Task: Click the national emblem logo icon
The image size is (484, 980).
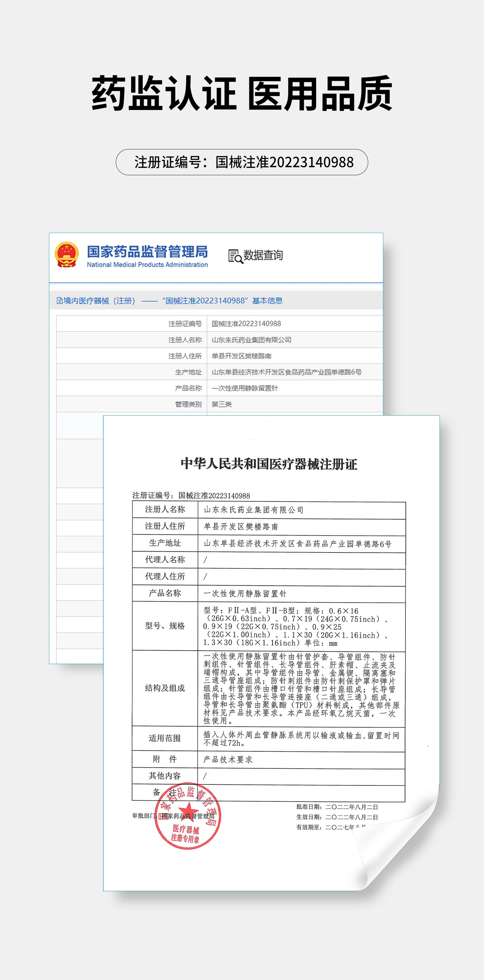Action: [x=66, y=254]
